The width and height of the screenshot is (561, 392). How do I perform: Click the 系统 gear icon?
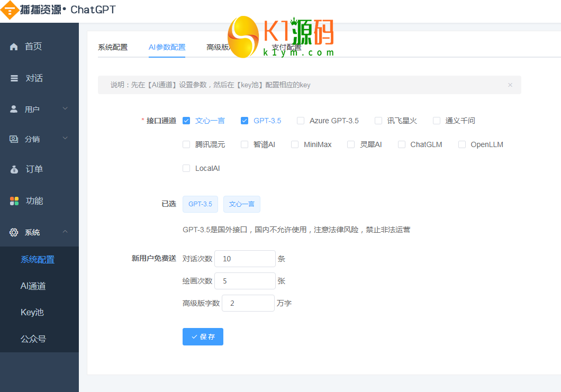coord(14,232)
